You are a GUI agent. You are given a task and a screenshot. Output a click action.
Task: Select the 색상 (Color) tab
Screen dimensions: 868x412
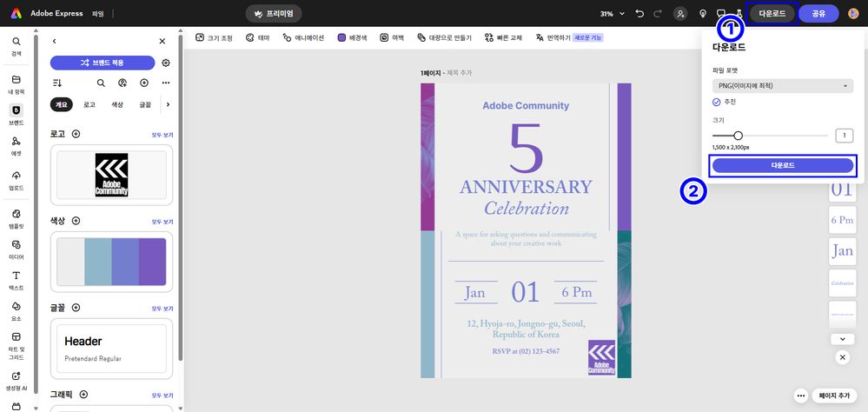tap(117, 104)
